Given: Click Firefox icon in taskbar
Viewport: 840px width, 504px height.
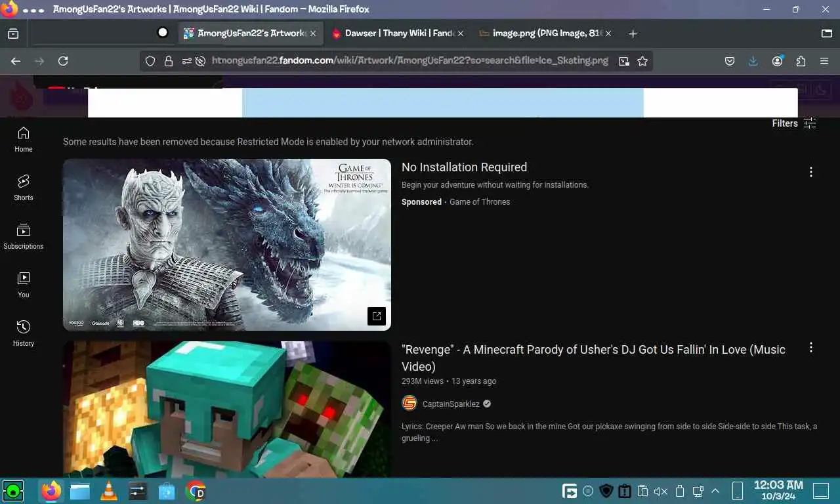Looking at the screenshot, I should 51,491.
